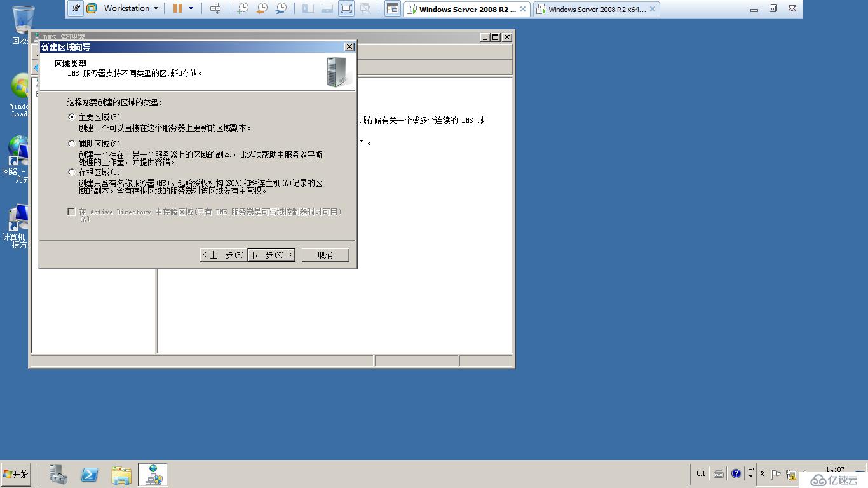Image resolution: width=868 pixels, height=488 pixels.
Task: Close the Windows Server 2008 R2 x64 tab
Action: coord(652,9)
